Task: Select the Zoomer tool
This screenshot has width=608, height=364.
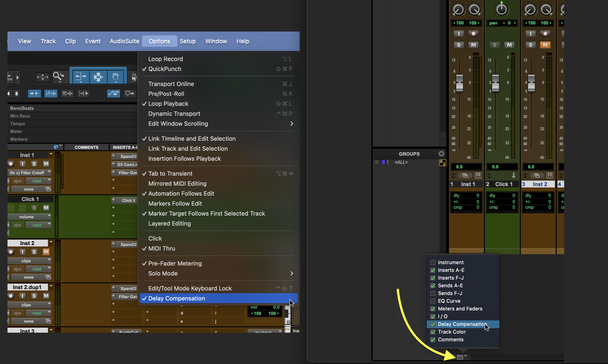Action: [x=58, y=77]
